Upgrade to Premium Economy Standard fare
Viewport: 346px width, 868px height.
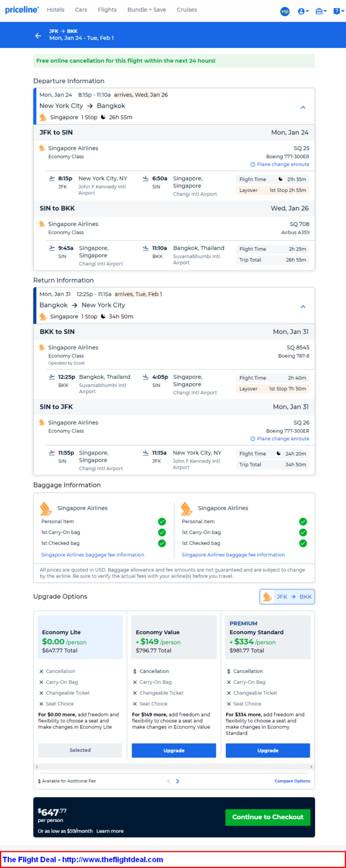[268, 750]
